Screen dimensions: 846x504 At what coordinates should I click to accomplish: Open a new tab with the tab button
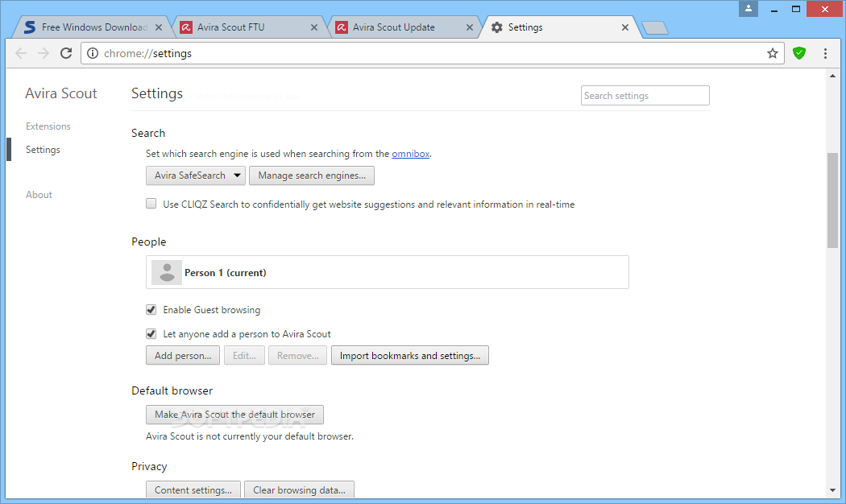point(655,28)
